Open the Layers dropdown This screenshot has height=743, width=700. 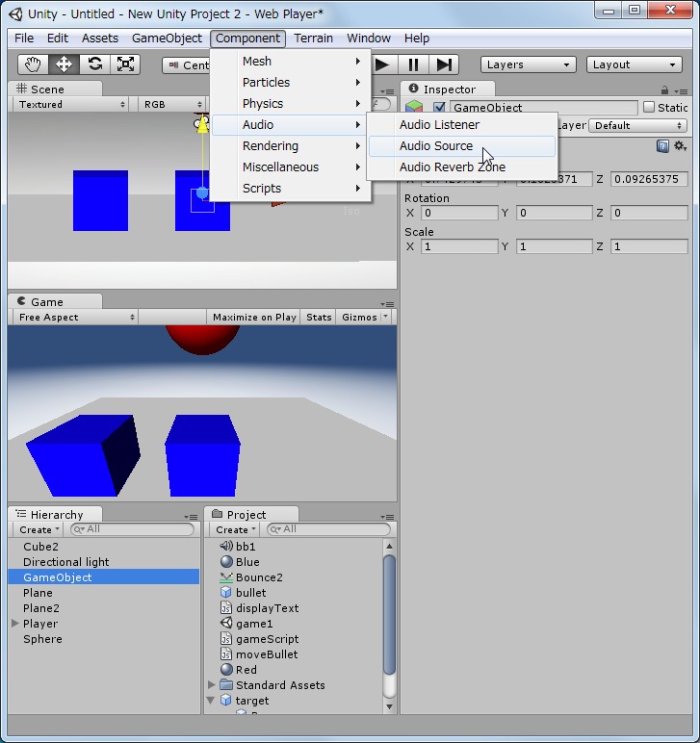tap(528, 64)
